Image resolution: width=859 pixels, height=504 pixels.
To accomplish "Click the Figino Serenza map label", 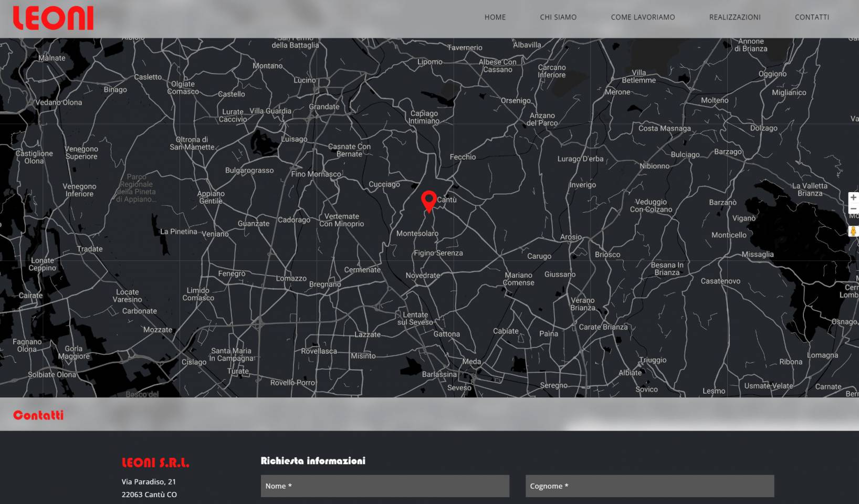I will [438, 253].
